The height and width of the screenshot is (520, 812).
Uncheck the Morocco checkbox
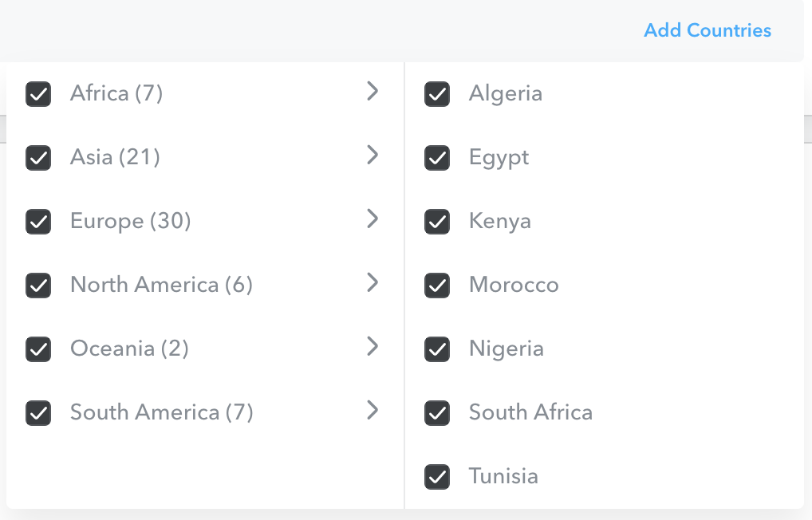pyautogui.click(x=437, y=286)
